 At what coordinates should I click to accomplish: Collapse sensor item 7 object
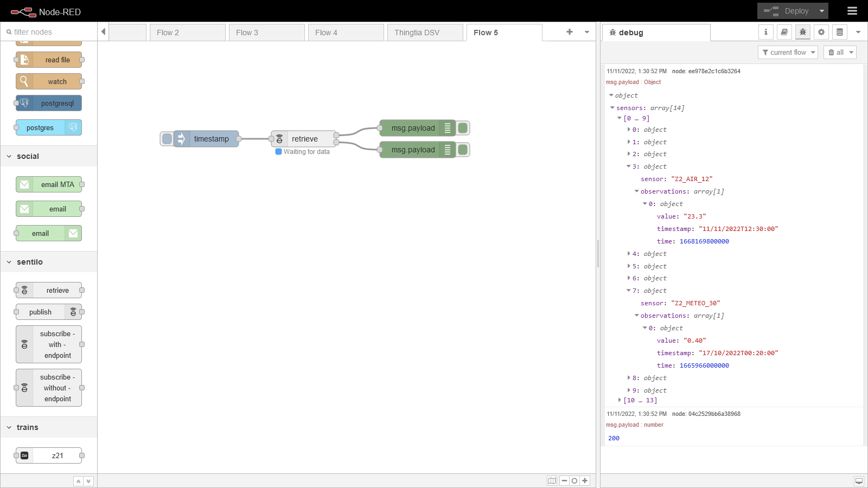[629, 291]
